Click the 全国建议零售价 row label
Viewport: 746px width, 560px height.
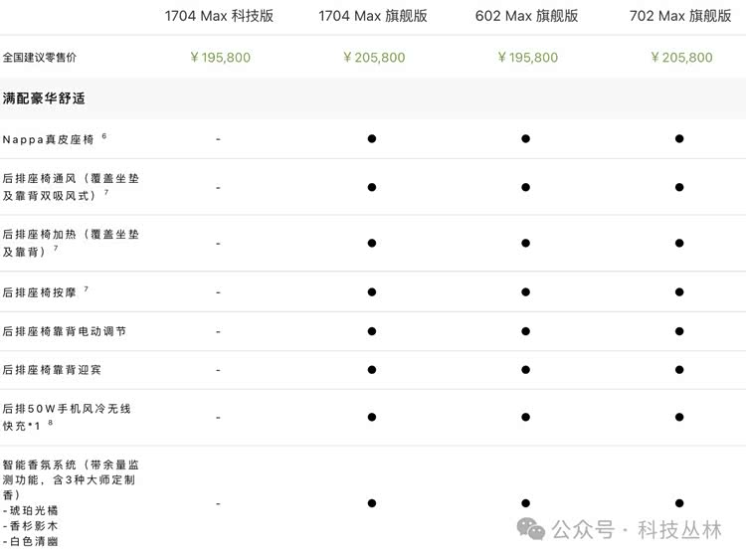[x=40, y=58]
